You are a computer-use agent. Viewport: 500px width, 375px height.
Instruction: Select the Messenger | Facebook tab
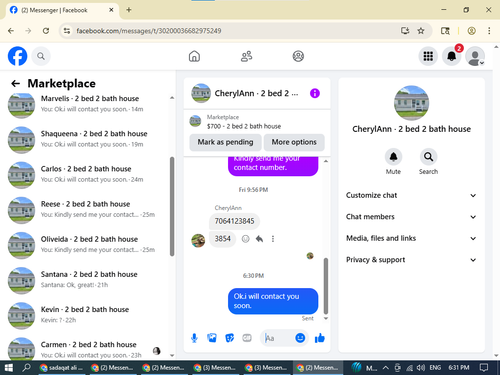coord(62,10)
